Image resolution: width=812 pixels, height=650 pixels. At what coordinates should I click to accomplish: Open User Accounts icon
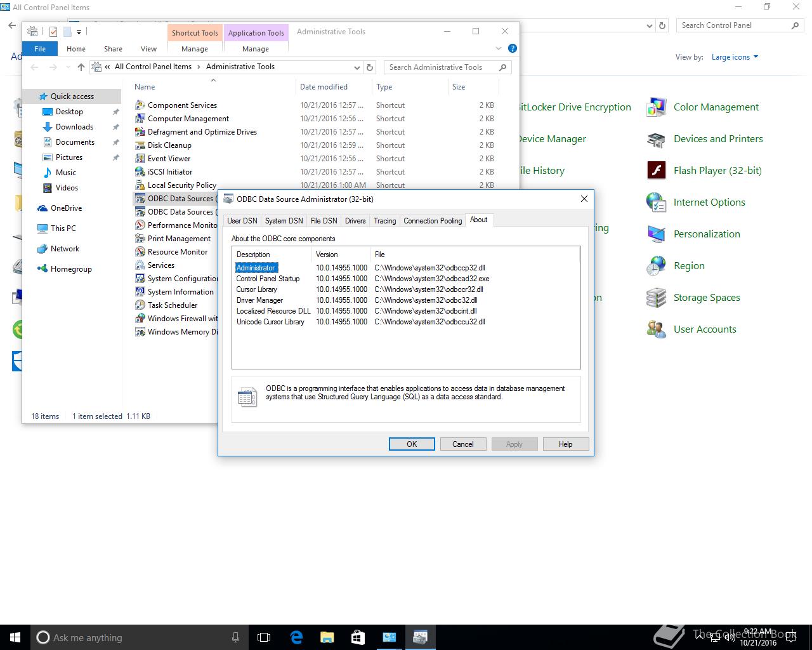tap(656, 329)
